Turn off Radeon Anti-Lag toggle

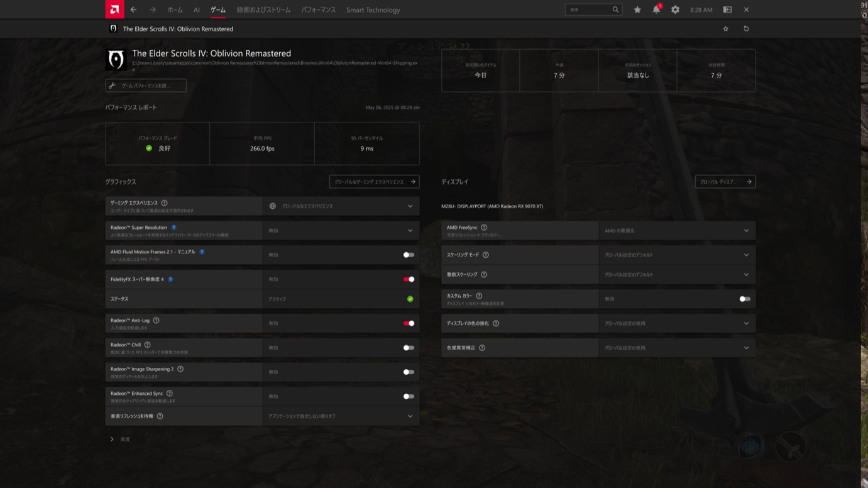(x=409, y=323)
